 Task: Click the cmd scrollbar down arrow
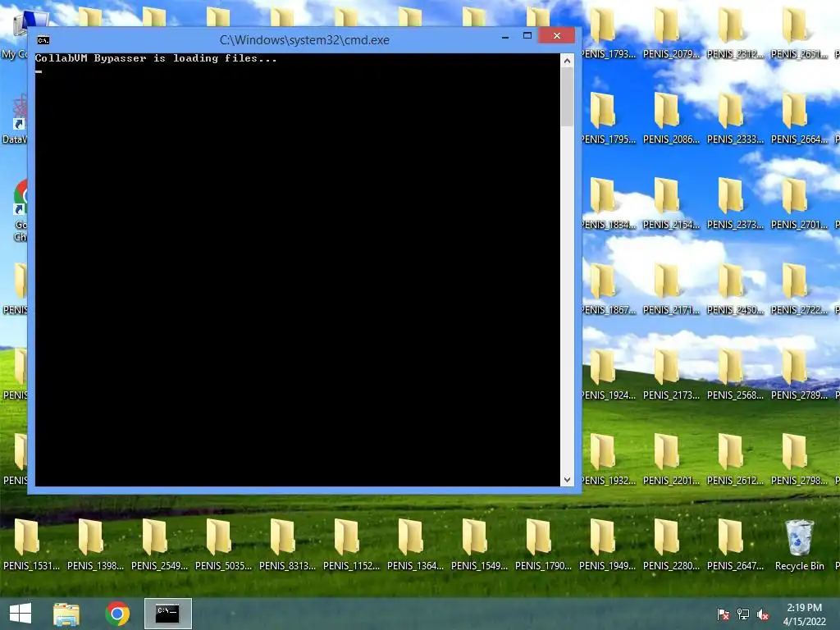pyautogui.click(x=567, y=480)
